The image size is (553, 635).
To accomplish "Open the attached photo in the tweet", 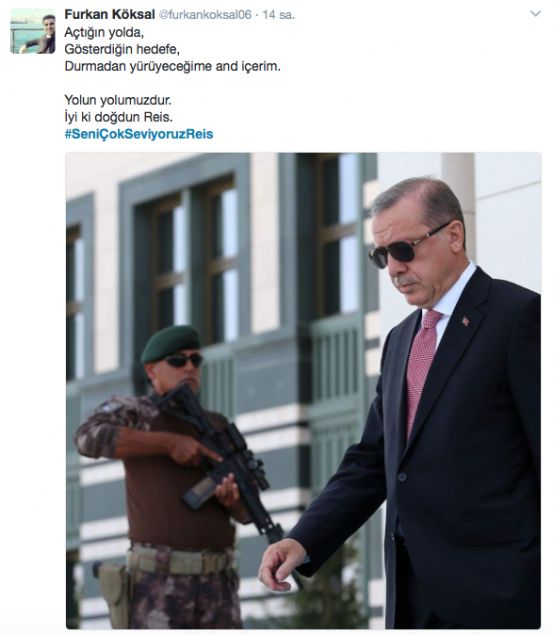I will tap(303, 390).
